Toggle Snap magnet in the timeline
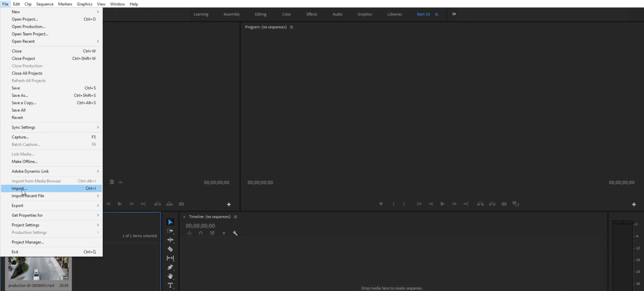Image resolution: width=644 pixels, height=291 pixels. 201,233
